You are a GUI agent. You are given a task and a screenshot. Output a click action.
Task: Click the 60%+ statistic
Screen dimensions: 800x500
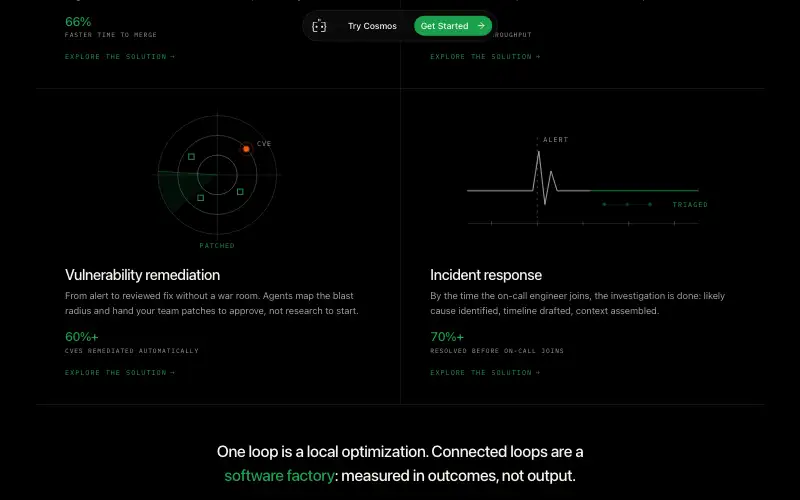click(82, 337)
